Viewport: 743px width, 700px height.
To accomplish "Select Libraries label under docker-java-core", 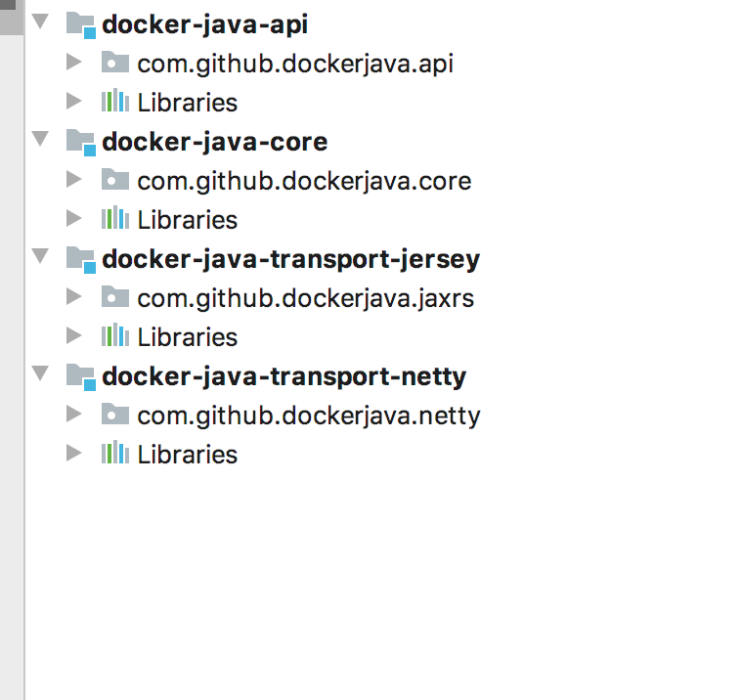I will click(187, 220).
